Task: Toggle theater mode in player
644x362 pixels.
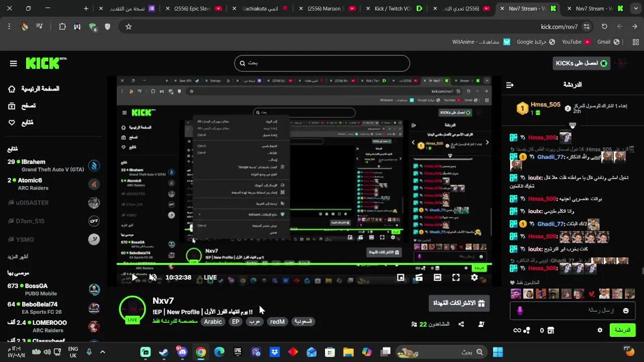Action: (x=438, y=278)
